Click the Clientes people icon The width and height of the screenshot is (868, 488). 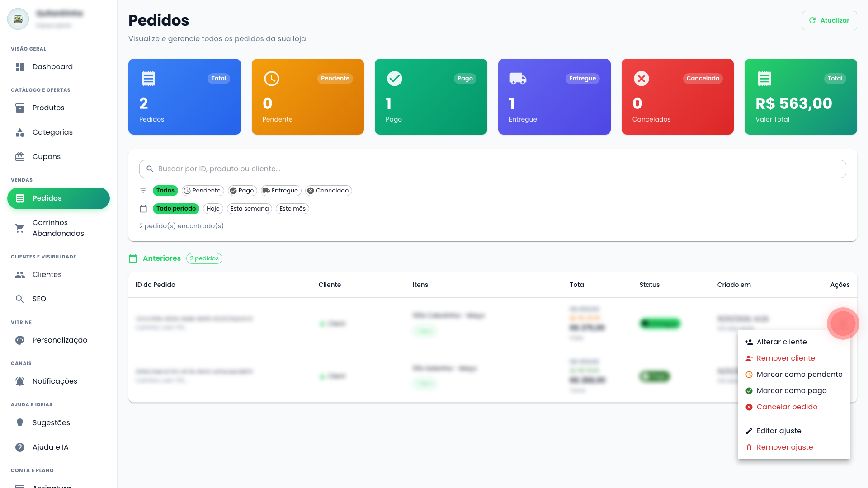[x=20, y=275]
